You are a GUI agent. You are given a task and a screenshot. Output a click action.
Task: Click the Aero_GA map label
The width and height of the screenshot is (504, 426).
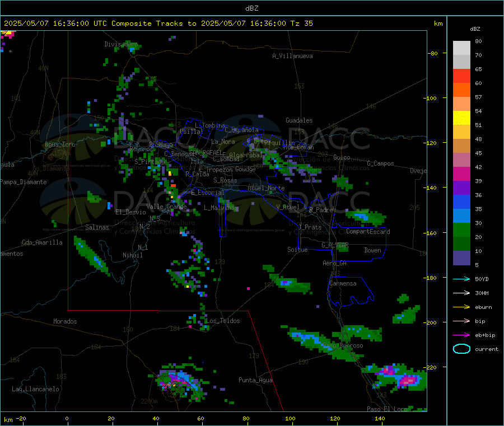coord(335,263)
